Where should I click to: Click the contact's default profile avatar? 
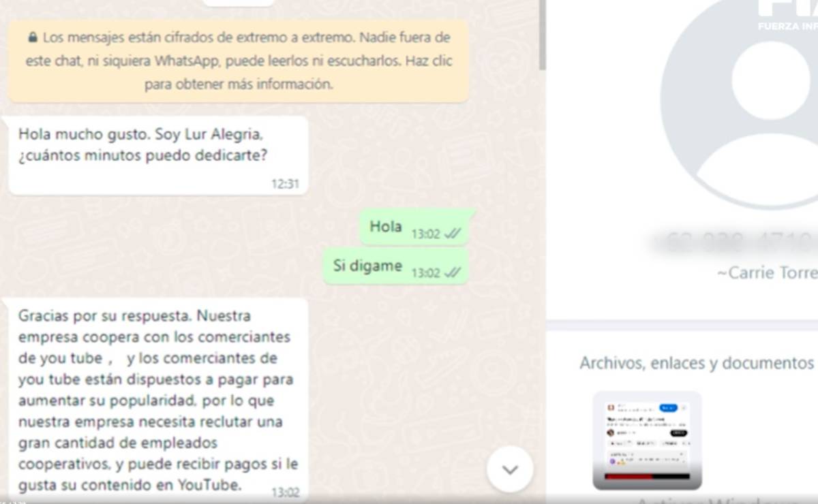740,106
